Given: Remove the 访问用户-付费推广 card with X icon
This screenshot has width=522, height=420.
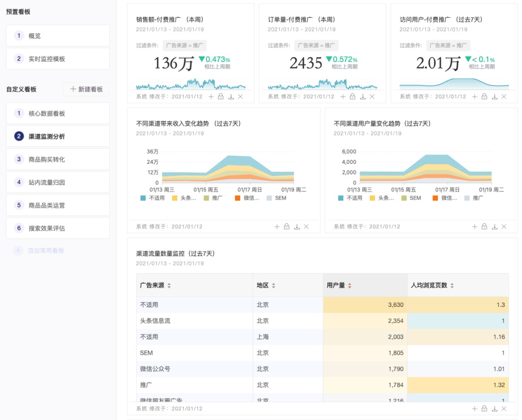Looking at the screenshot, I should point(504,97).
